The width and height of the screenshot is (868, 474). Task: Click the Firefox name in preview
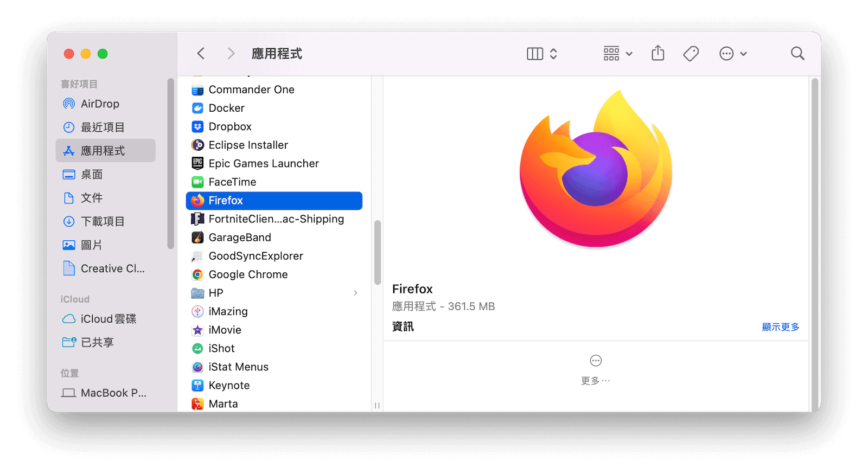click(412, 289)
